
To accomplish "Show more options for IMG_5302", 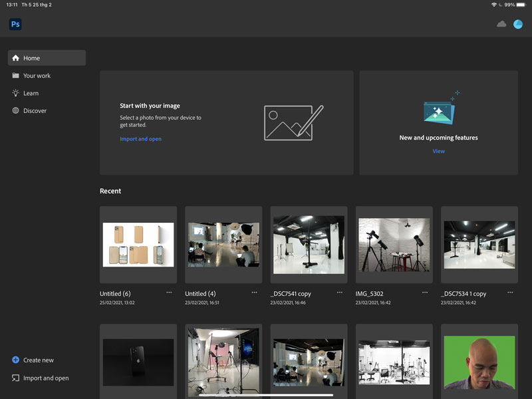I will (425, 293).
